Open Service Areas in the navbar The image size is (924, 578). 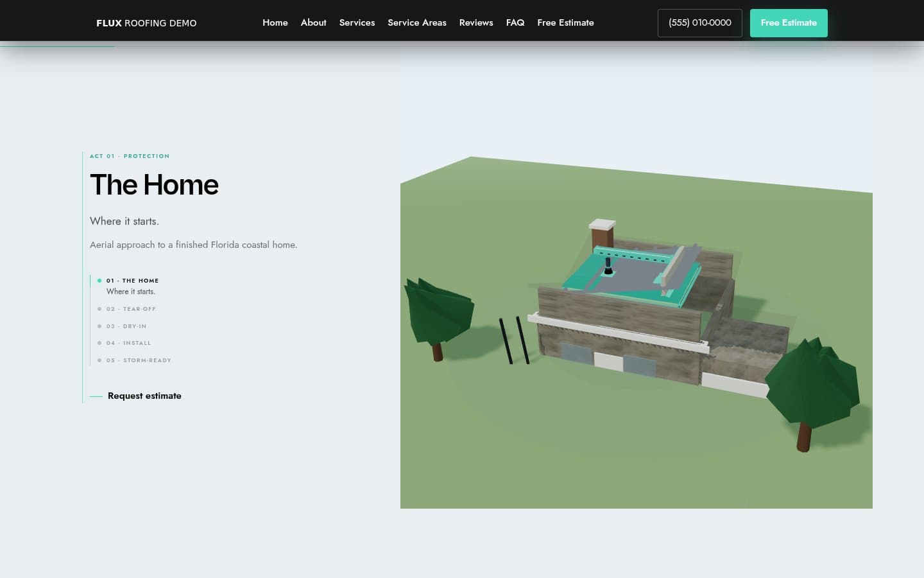tap(417, 22)
